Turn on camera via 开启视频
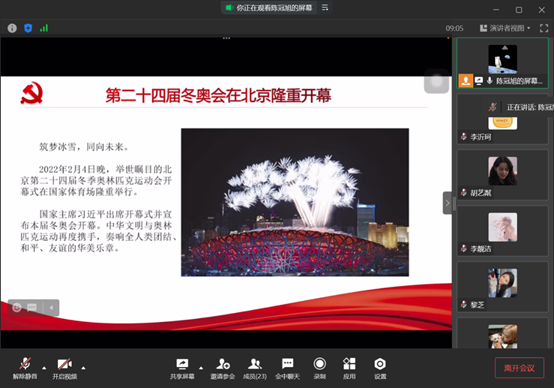This screenshot has width=554, height=388. click(x=65, y=369)
